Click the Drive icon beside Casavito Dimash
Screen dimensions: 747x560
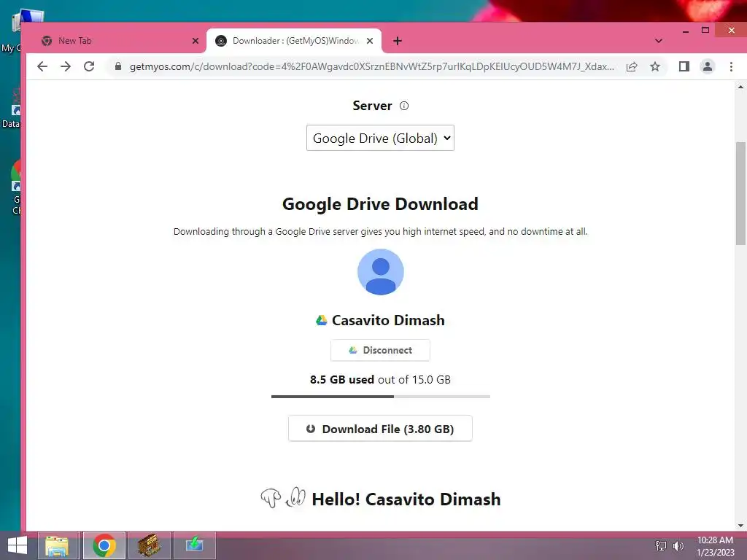pos(322,321)
